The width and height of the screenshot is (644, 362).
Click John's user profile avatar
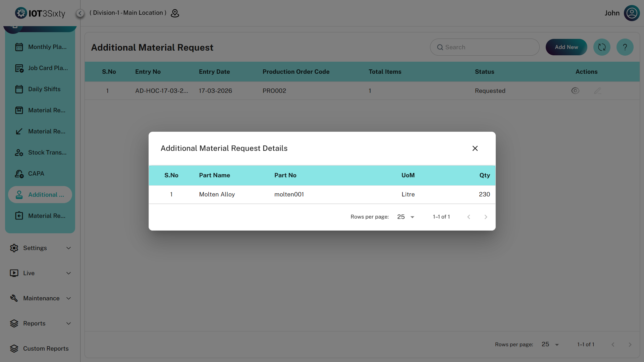(632, 13)
